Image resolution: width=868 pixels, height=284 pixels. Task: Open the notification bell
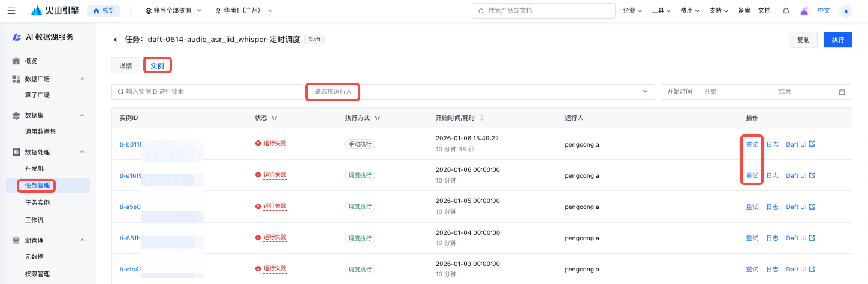(x=786, y=11)
